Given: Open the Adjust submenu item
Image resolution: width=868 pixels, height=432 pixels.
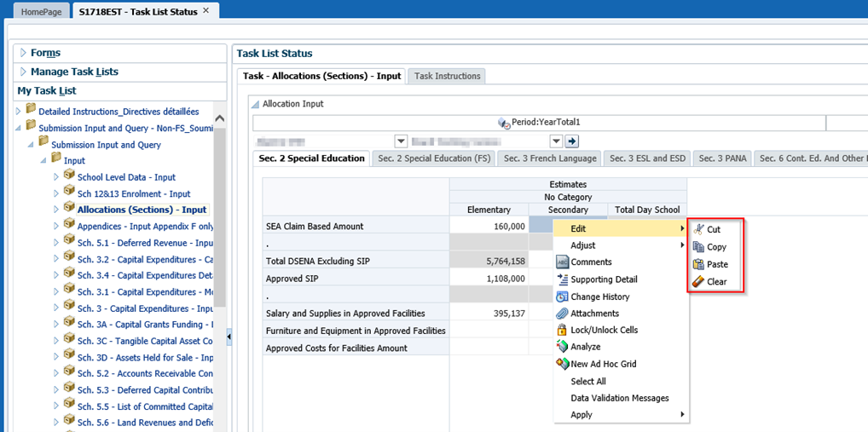Looking at the screenshot, I should point(582,245).
